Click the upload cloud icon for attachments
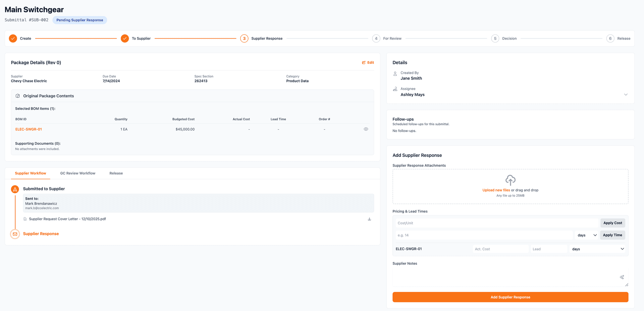644x311 pixels. [x=510, y=180]
